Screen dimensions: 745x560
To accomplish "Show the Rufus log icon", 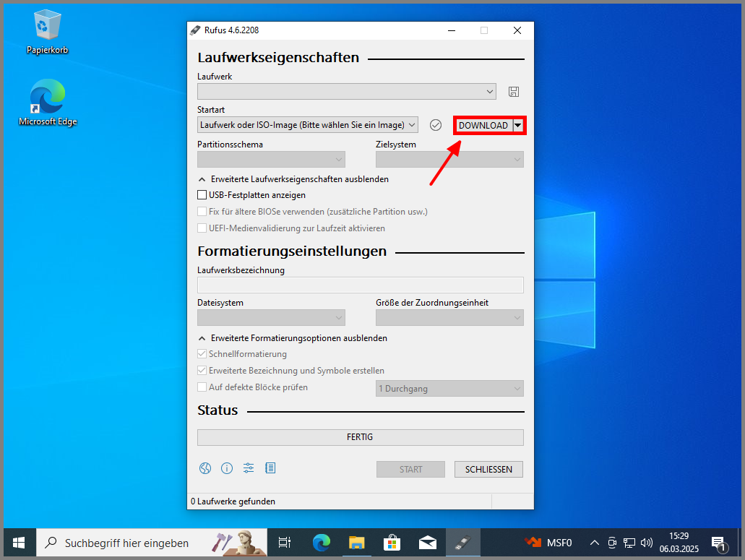I will click(x=270, y=468).
